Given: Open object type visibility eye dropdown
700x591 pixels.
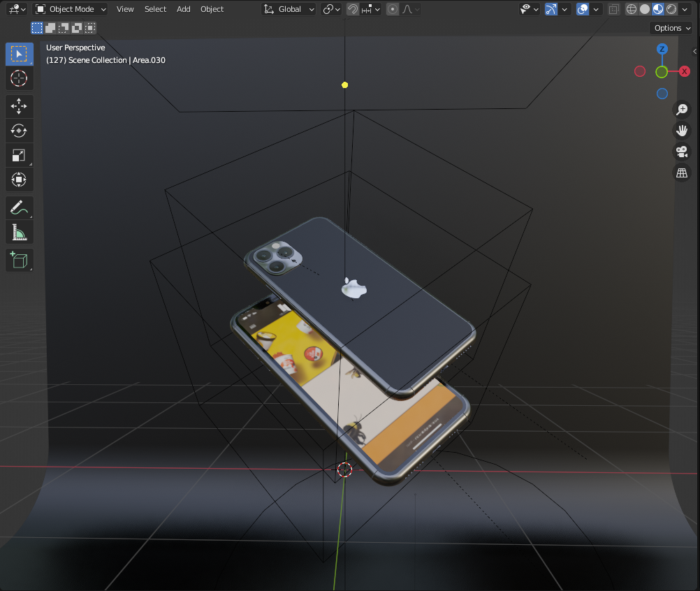Looking at the screenshot, I should 530,9.
